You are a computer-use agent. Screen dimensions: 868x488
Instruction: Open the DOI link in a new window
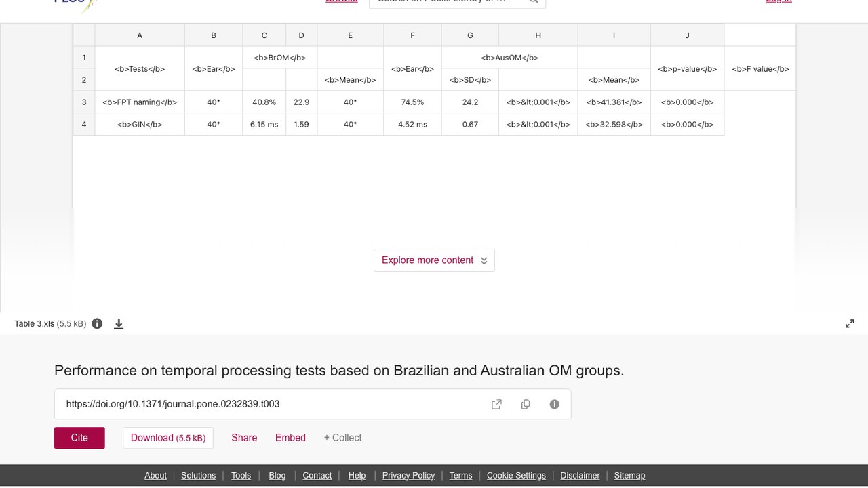click(x=496, y=404)
